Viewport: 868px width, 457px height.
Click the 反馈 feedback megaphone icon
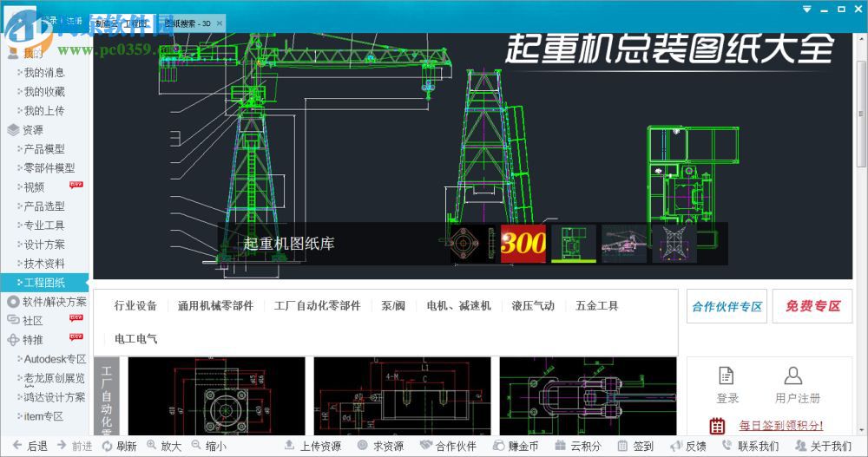point(676,446)
